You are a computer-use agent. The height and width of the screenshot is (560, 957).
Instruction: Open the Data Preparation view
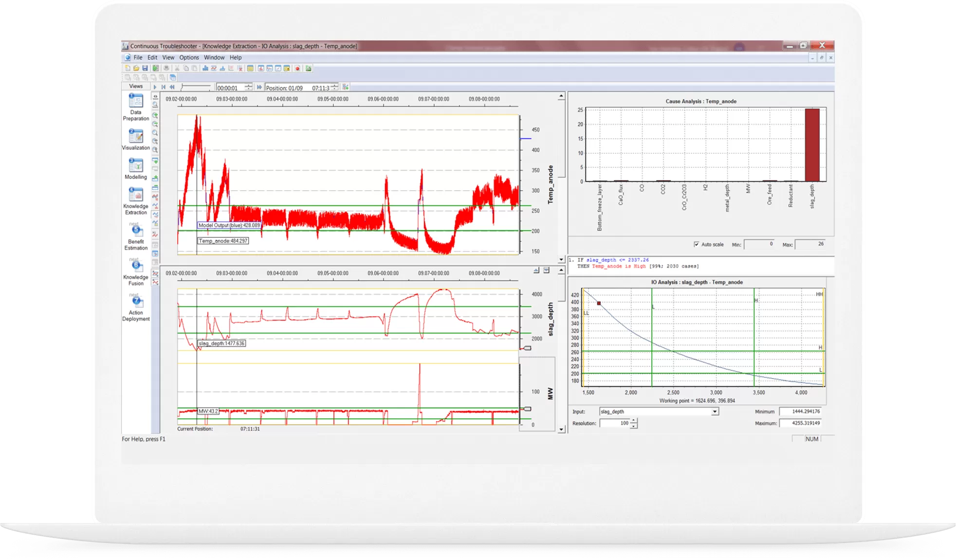pos(136,107)
